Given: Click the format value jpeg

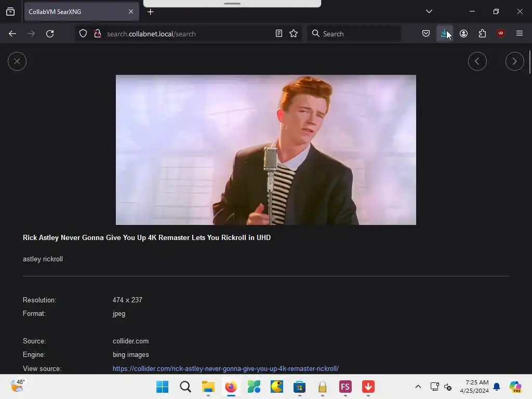Looking at the screenshot, I should (x=119, y=314).
